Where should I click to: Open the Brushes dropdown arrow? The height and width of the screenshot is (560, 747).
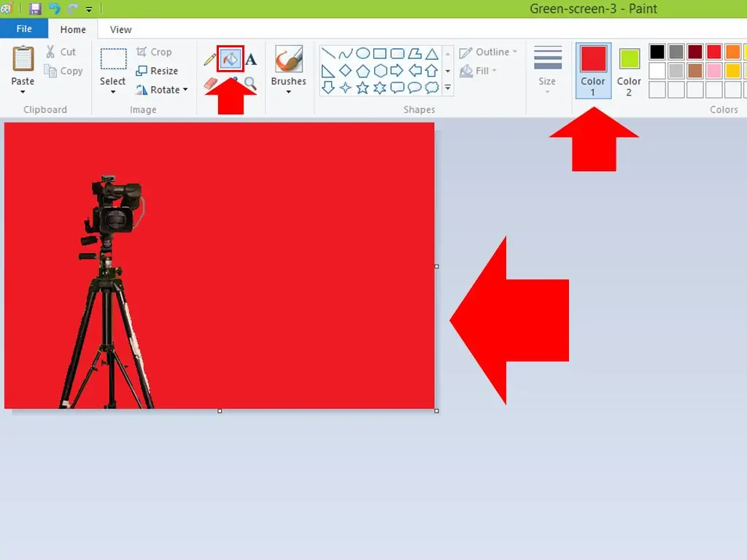tap(289, 92)
